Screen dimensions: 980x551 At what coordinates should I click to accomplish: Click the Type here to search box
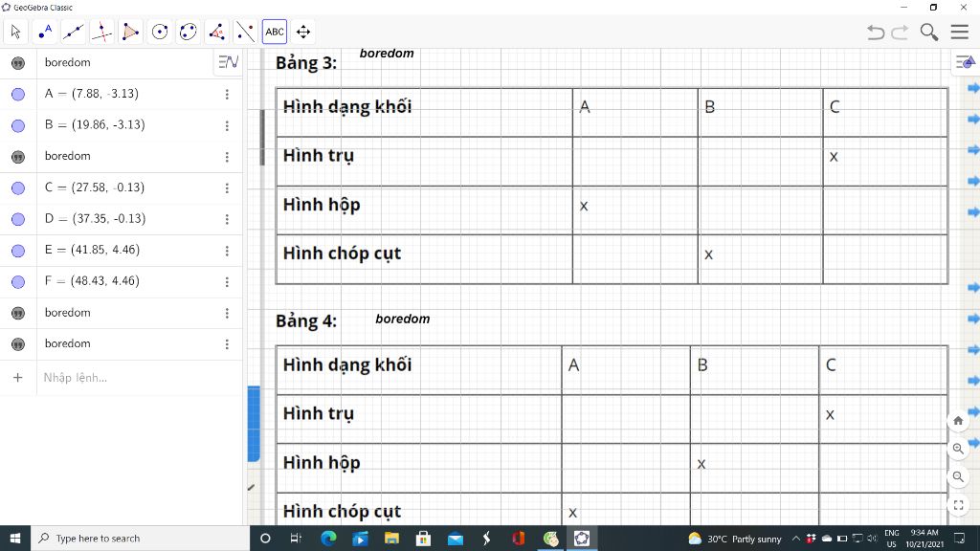140,538
